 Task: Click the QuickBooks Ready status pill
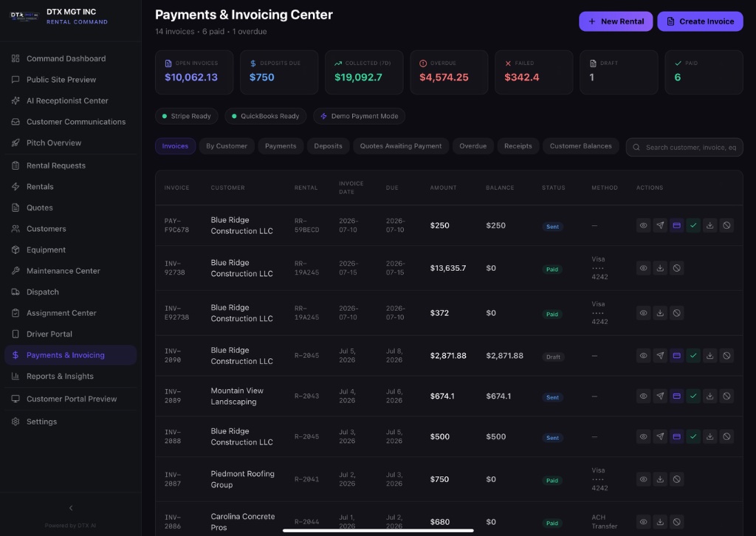pyautogui.click(x=266, y=116)
